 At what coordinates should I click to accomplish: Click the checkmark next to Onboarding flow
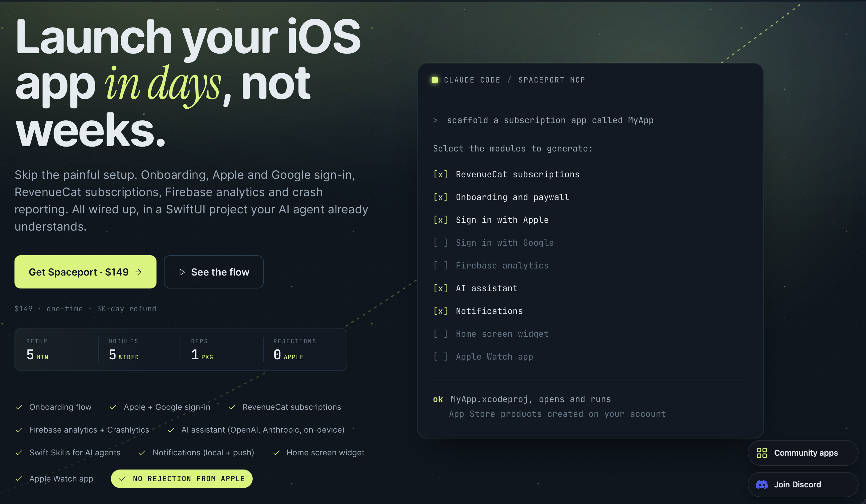(19, 407)
